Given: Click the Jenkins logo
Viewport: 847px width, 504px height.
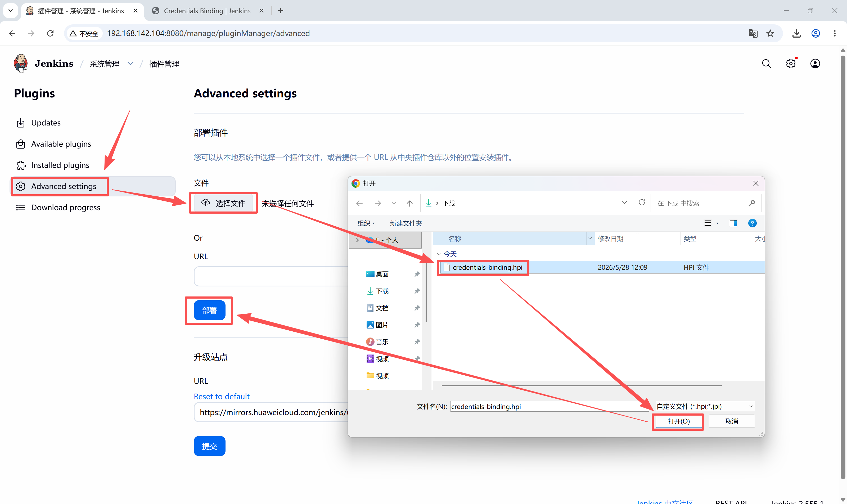Looking at the screenshot, I should (x=21, y=64).
